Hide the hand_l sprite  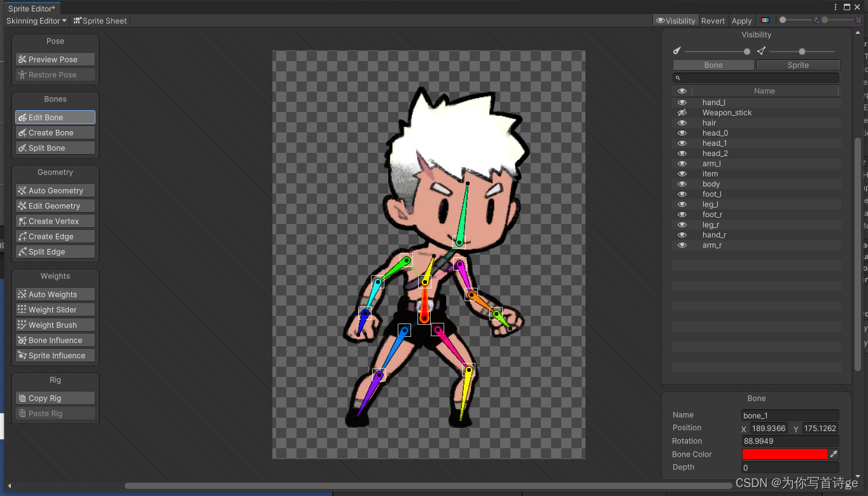(682, 103)
